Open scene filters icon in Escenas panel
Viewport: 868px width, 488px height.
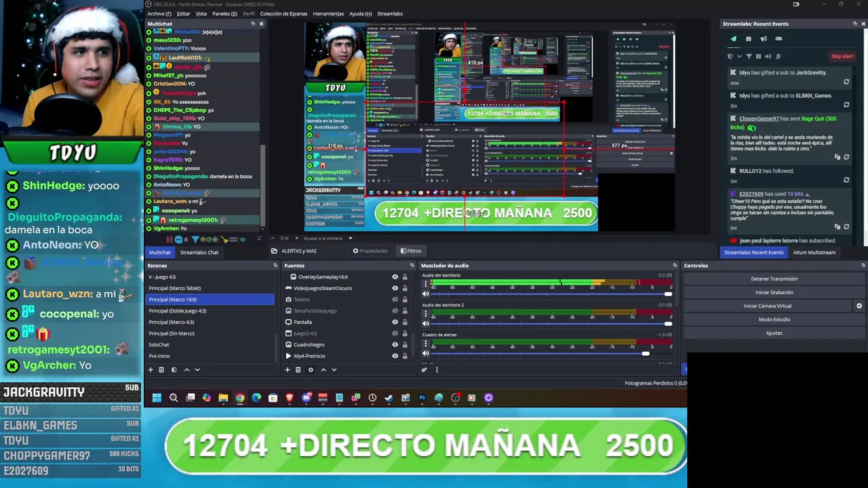[174, 370]
